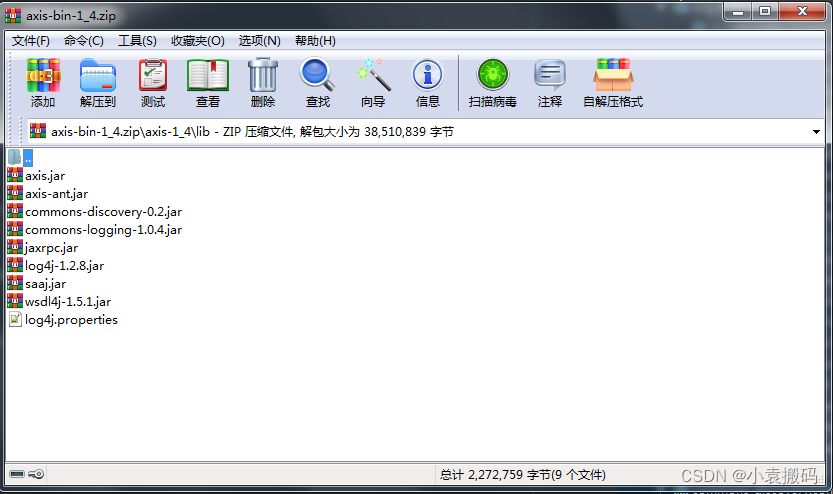
Task: Select the file name axis.jar
Action: tap(45, 176)
